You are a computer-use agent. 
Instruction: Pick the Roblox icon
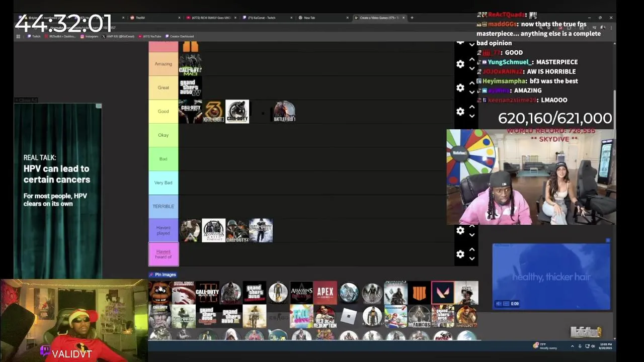(x=349, y=317)
